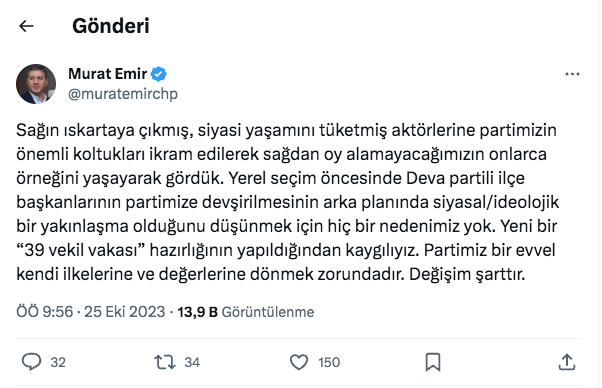Open the ÖÖ 9:56 timestamp link
The height and width of the screenshot is (388, 602).
click(x=45, y=312)
